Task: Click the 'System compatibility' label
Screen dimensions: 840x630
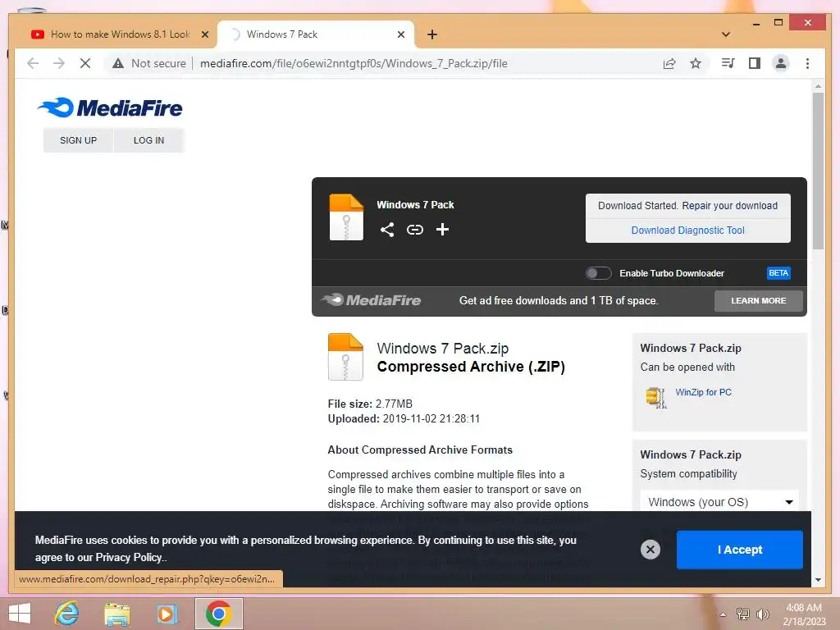Action: pos(688,474)
